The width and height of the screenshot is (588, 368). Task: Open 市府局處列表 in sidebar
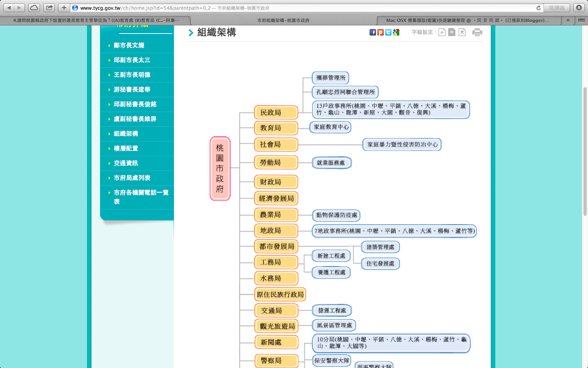point(132,178)
